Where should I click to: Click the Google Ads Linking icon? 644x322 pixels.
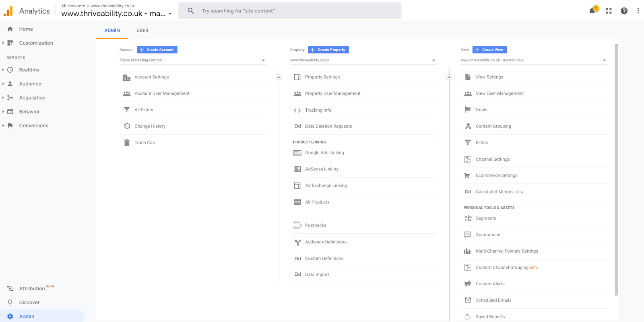click(297, 153)
